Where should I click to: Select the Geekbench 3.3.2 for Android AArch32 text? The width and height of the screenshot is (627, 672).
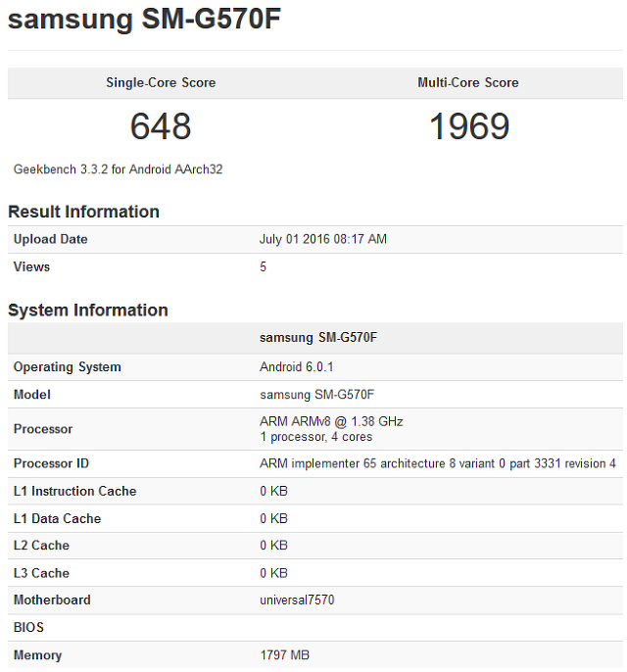118,169
